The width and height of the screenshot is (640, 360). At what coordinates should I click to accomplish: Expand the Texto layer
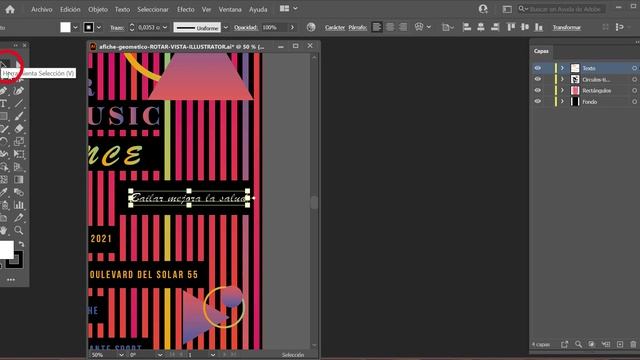pos(562,68)
